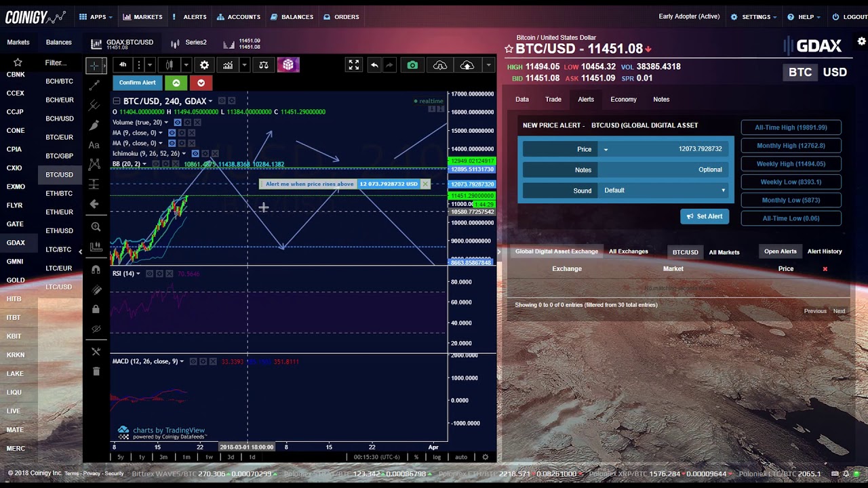
Task: Load chart layout from cloud
Action: pyautogui.click(x=440, y=65)
